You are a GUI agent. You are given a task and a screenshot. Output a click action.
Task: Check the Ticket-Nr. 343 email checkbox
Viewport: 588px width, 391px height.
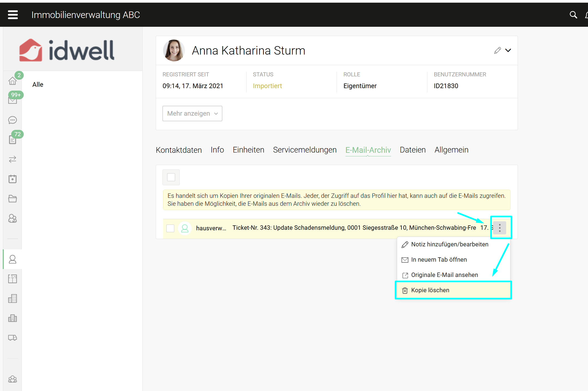(x=170, y=228)
